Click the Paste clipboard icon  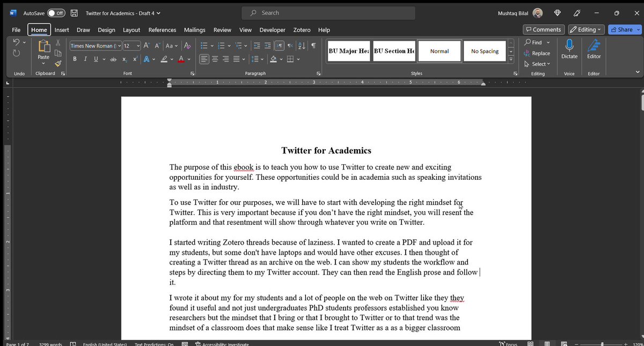pos(43,47)
